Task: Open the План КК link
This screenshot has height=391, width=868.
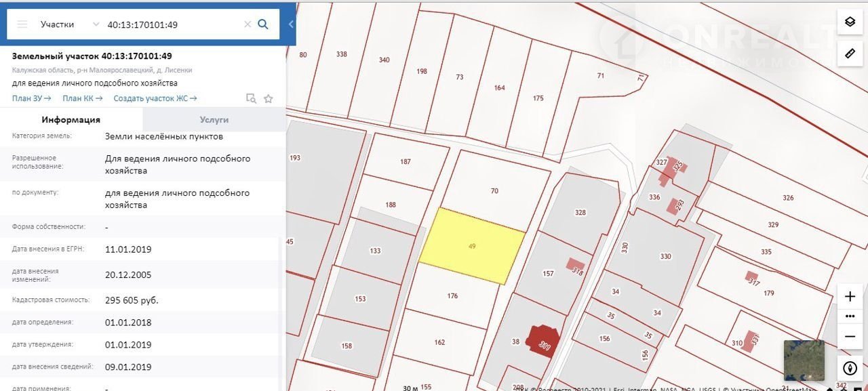Action: [x=82, y=98]
